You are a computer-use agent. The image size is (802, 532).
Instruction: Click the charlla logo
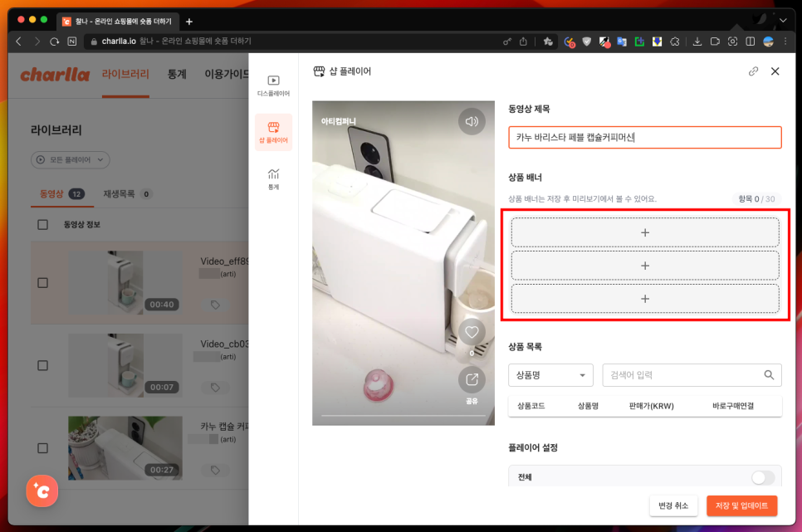tap(56, 75)
